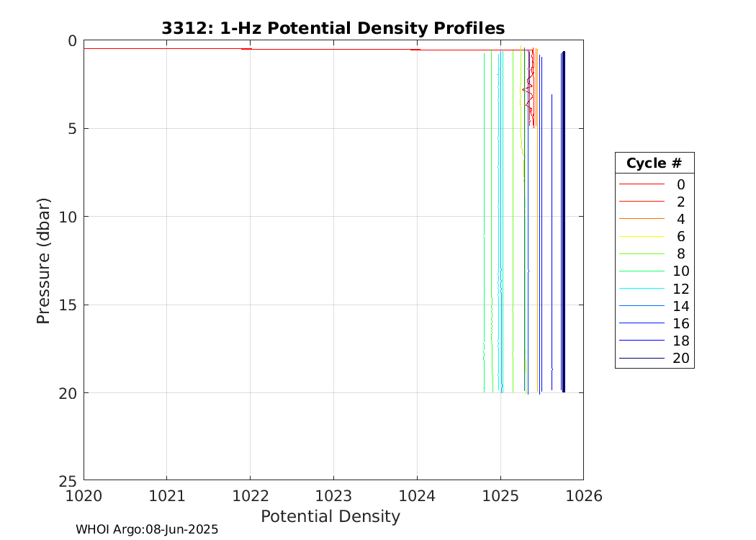
Task: Click y-axis tick label 10
Action: click(x=68, y=217)
